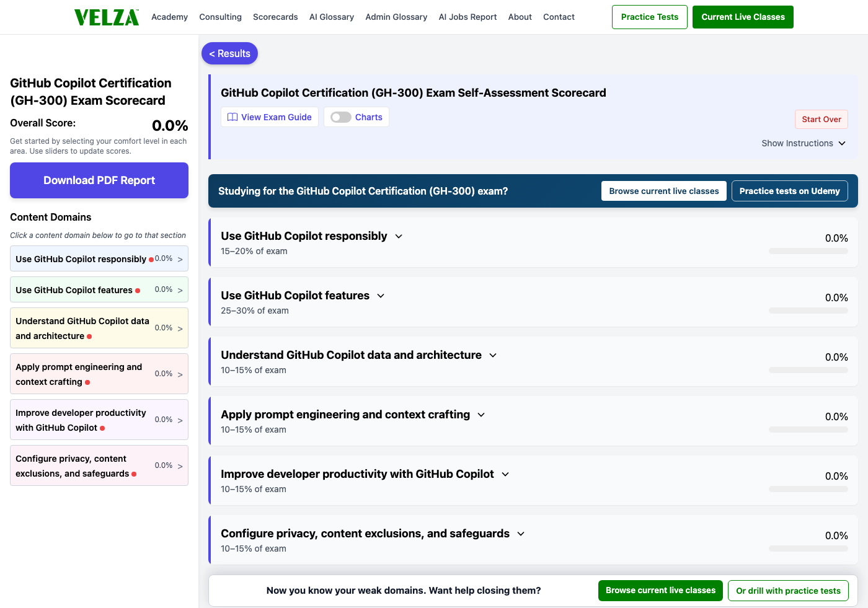Expand Configure privacy, content exclusions chevron

click(521, 534)
